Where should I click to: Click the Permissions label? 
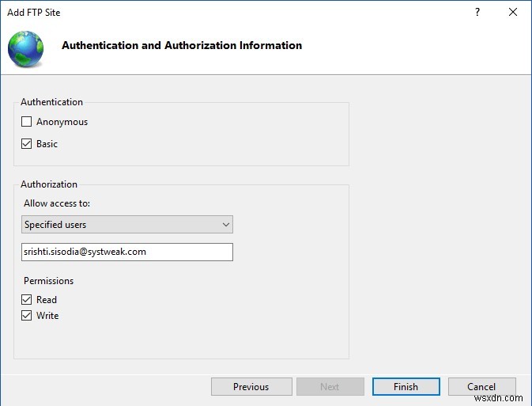pos(48,281)
